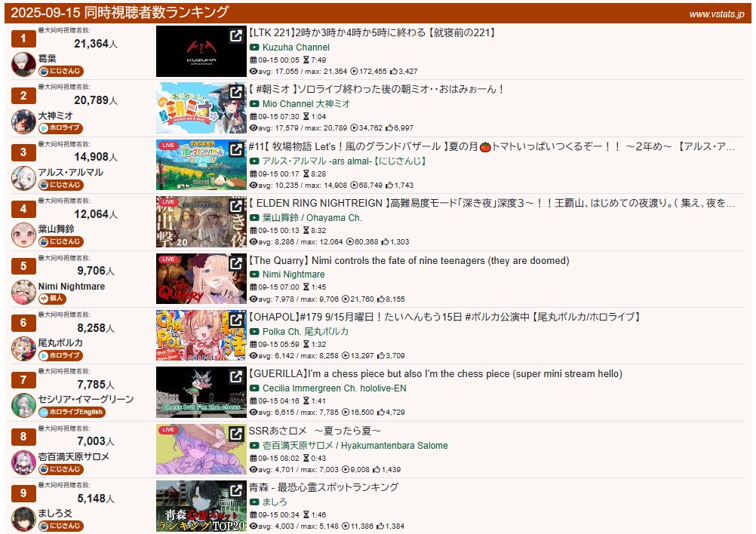
Task: Open external link icon on GUERILLA chess thumbnail
Action: tap(236, 376)
